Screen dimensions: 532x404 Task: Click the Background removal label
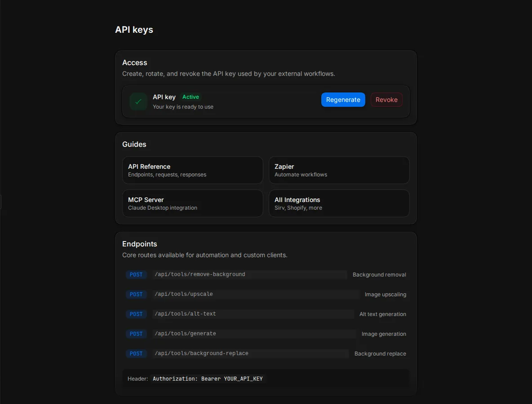click(379, 275)
